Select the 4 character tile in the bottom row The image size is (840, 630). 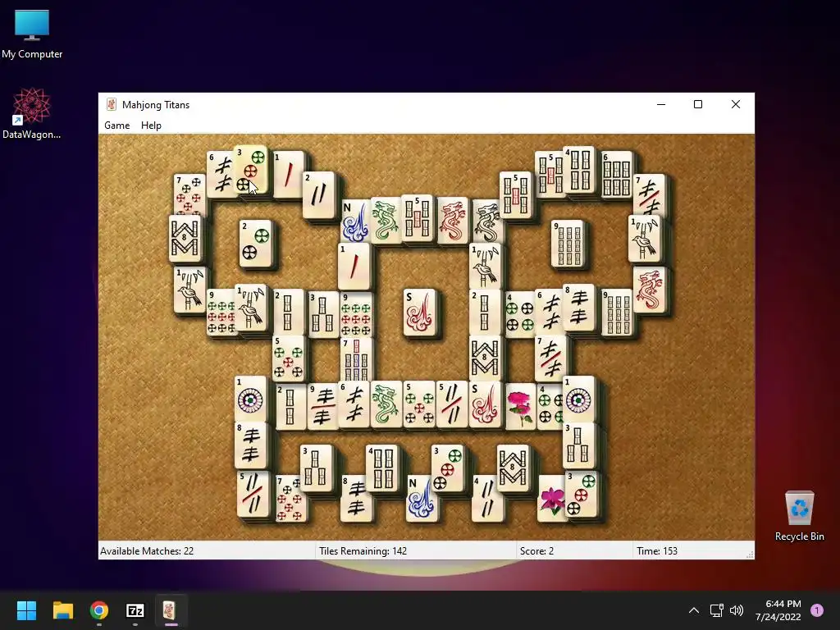pyautogui.click(x=487, y=498)
